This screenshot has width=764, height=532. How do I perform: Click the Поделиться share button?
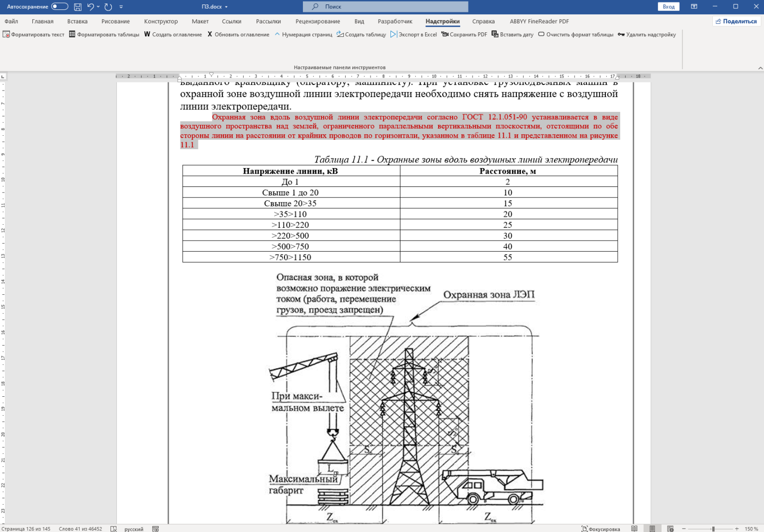pyautogui.click(x=736, y=21)
